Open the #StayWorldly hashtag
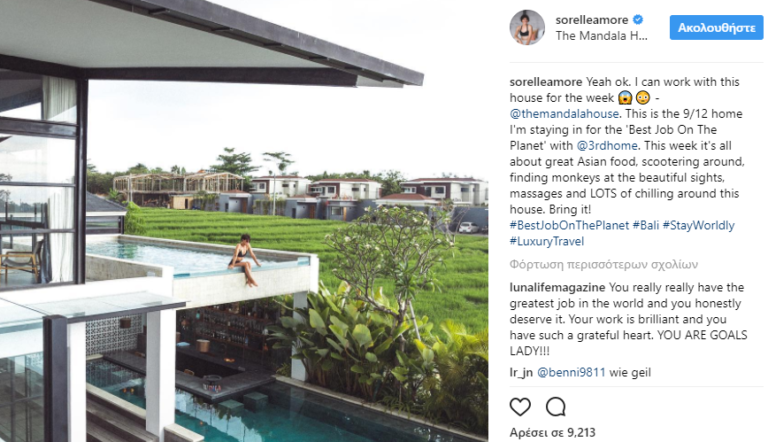The width and height of the screenshot is (768, 442). coord(698,225)
